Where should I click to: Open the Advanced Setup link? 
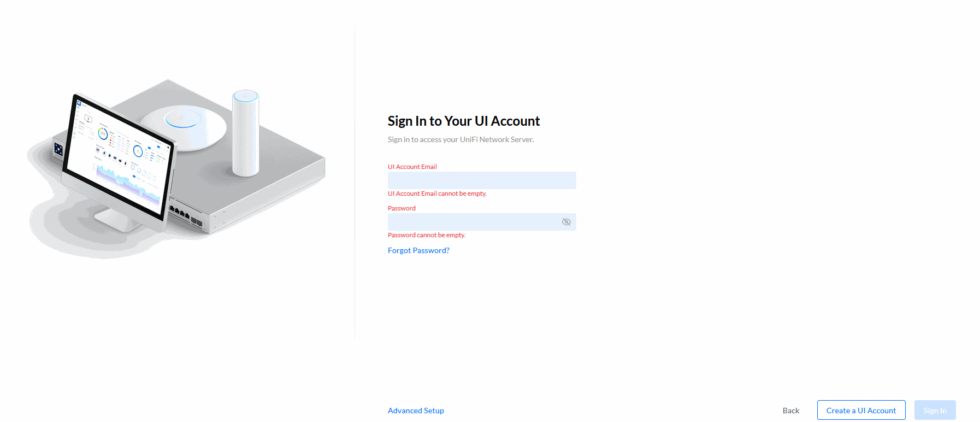click(x=416, y=411)
